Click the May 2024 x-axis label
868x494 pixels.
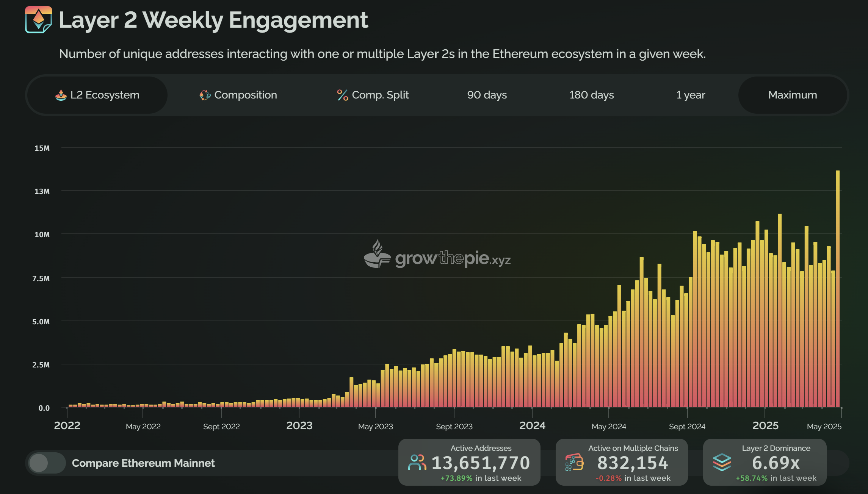click(x=609, y=427)
